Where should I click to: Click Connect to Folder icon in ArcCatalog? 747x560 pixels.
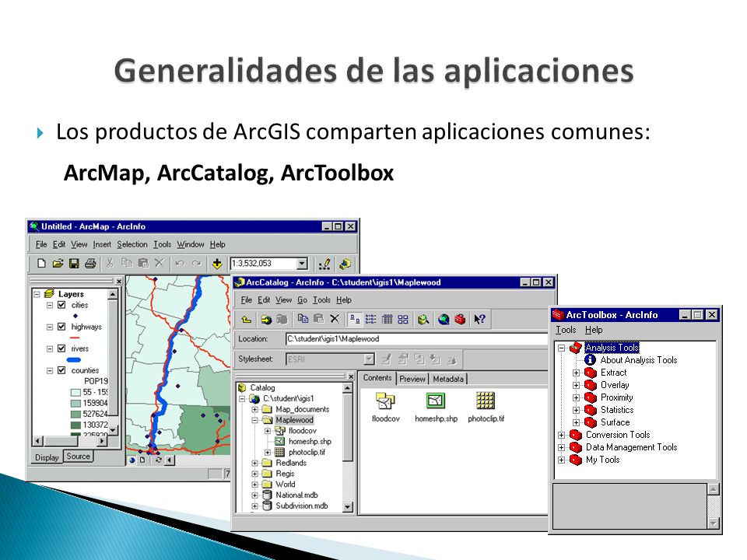click(x=266, y=320)
